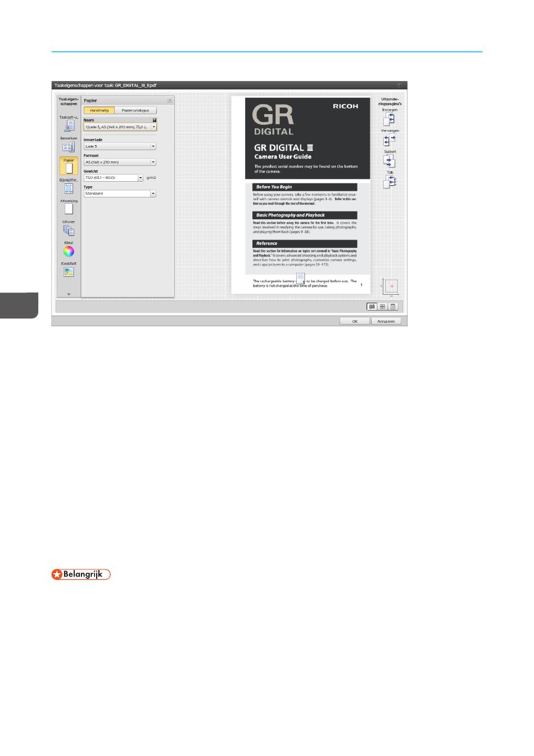This screenshot has height=756, width=534.
Task: Select the Handmatig tab
Action: tap(99, 110)
